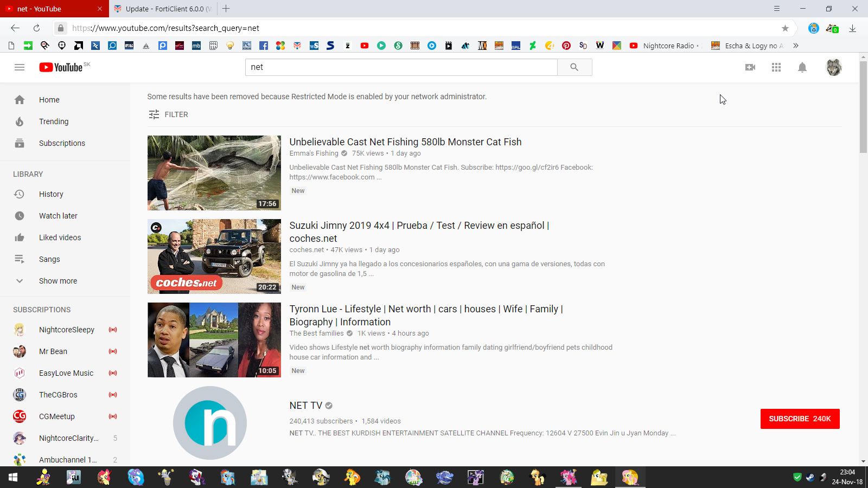Open the Escha & Logy bookmark

[x=748, y=46]
